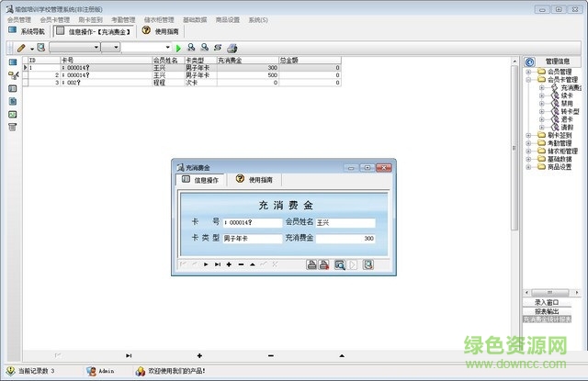Image resolution: width=588 pixels, height=381 pixels.
Task: Select 请假 in the tree
Action: tap(567, 128)
